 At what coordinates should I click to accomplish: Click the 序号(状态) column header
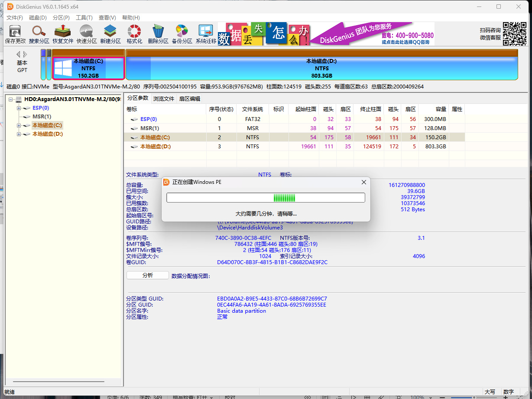coord(221,109)
